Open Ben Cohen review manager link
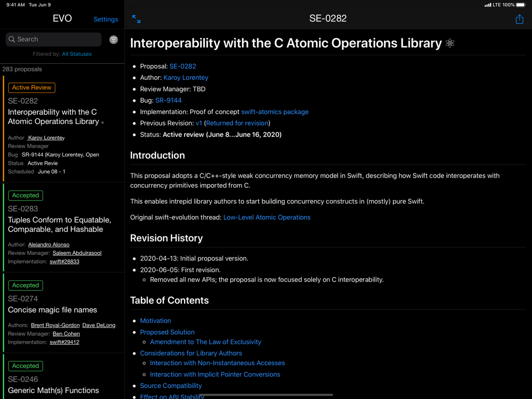 (66, 334)
